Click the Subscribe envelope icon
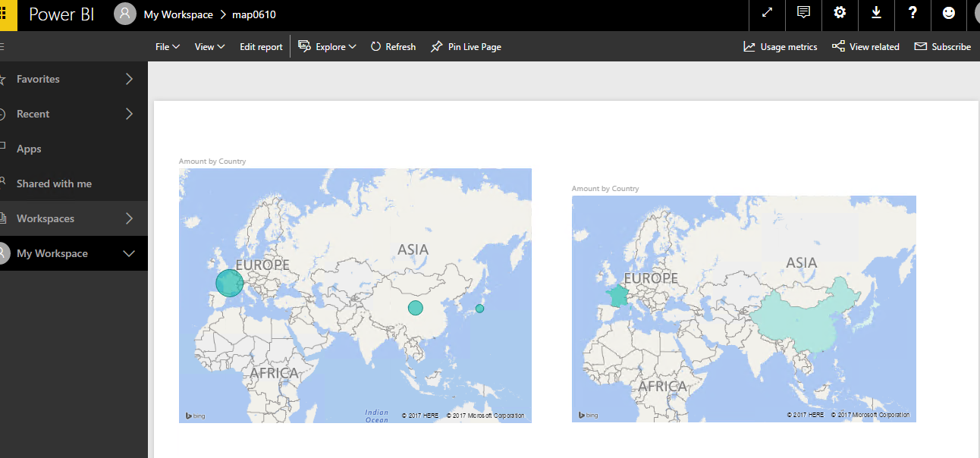This screenshot has width=980, height=458. [x=921, y=46]
